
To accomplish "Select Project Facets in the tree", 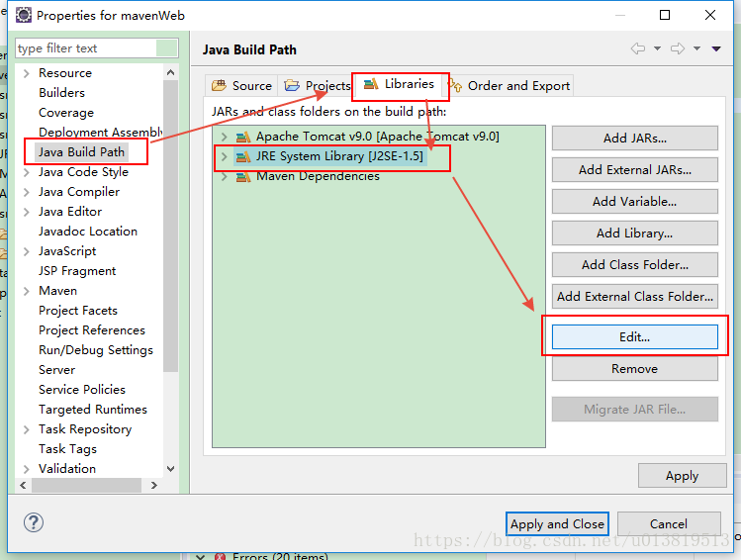I will [x=78, y=311].
